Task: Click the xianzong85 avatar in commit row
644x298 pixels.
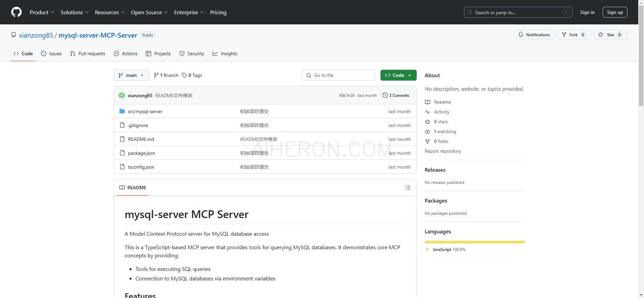Action: click(122, 95)
